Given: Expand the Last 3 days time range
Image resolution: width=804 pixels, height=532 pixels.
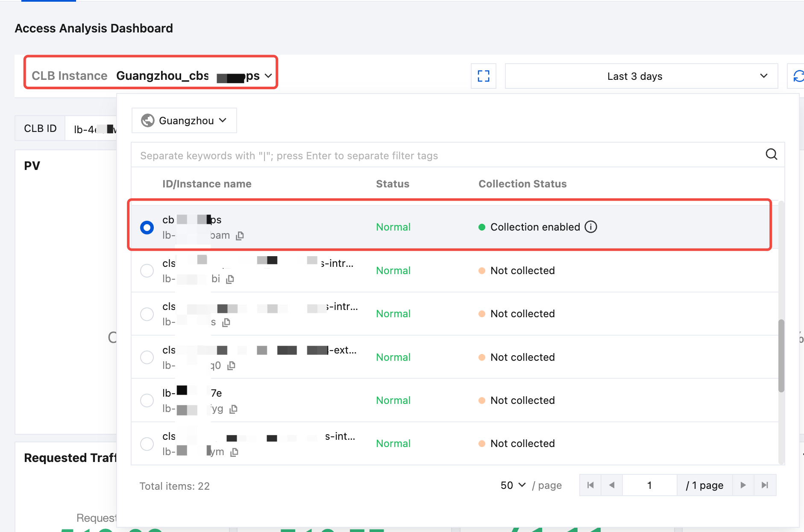Looking at the screenshot, I should (x=641, y=76).
